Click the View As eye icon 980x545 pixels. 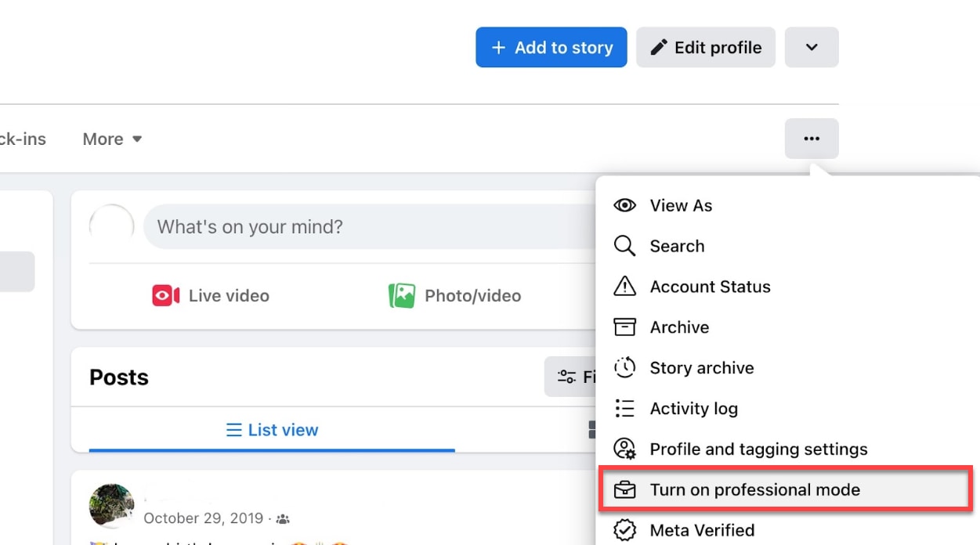tap(624, 205)
